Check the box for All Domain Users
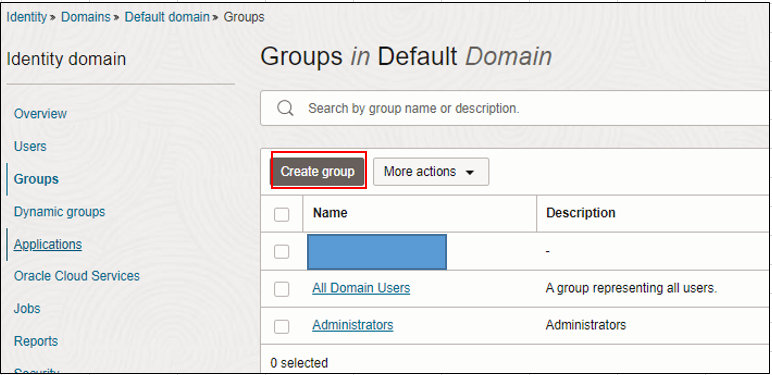Screen dimensions: 772x375 [281, 289]
